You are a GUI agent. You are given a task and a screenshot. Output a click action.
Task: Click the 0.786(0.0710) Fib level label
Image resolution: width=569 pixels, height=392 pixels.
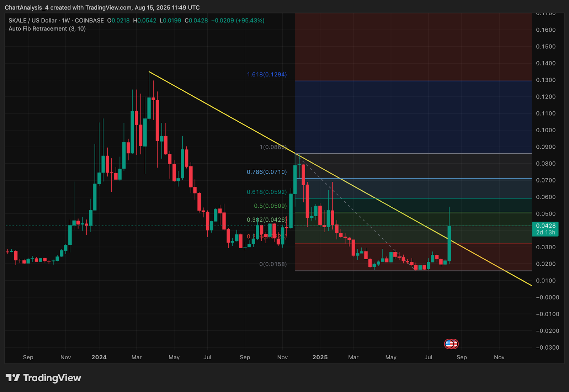coord(267,172)
